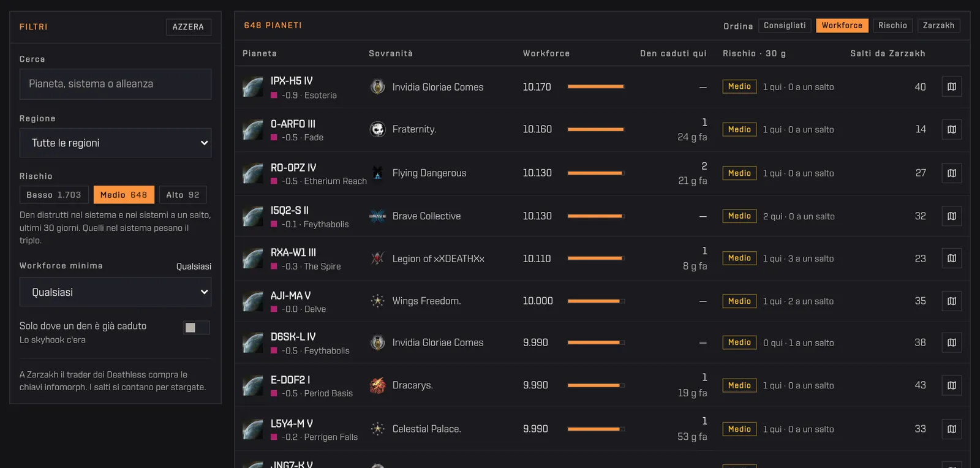Focus the 'Pianeta, sistema o alleanza' search field
Screen dimensions: 980x468
[115, 84]
